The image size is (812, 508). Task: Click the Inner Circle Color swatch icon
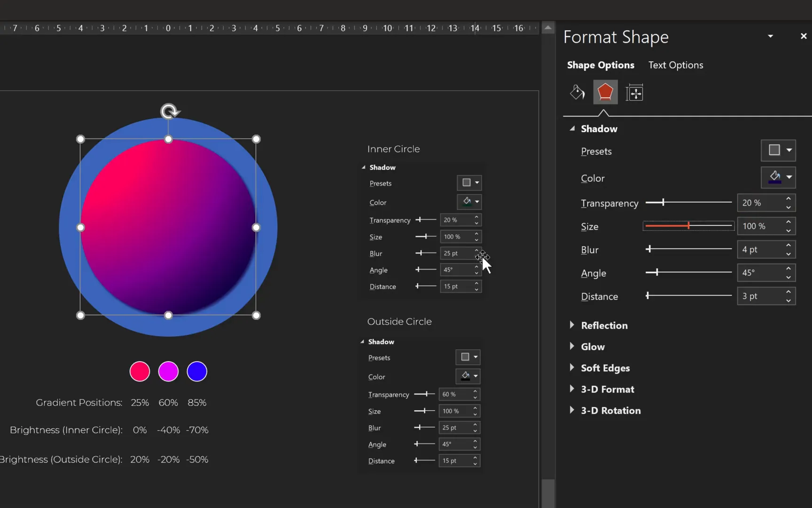tap(466, 202)
